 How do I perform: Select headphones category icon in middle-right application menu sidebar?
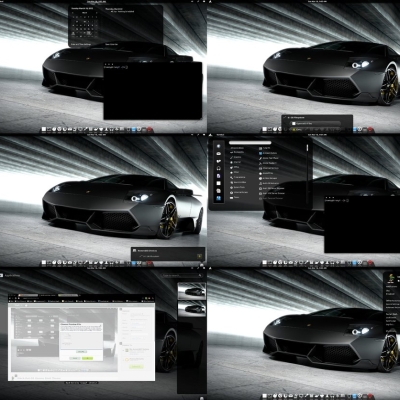click(x=219, y=168)
